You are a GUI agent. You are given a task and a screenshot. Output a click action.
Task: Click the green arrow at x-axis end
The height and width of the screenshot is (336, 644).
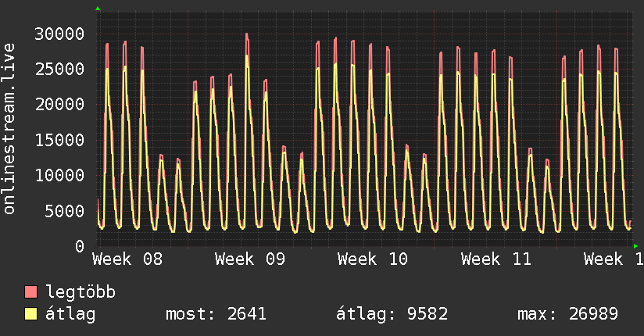click(635, 246)
